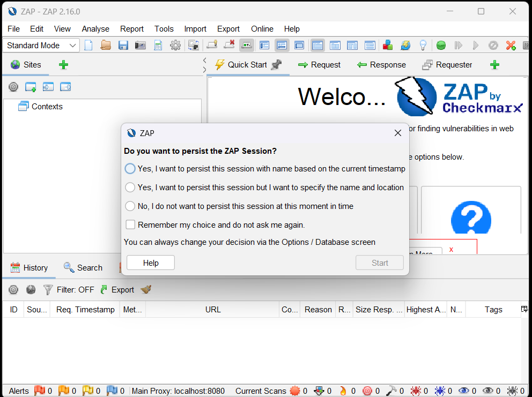
Task: Click Main Proxy: localhost:8080 status text
Action: pyautogui.click(x=178, y=391)
